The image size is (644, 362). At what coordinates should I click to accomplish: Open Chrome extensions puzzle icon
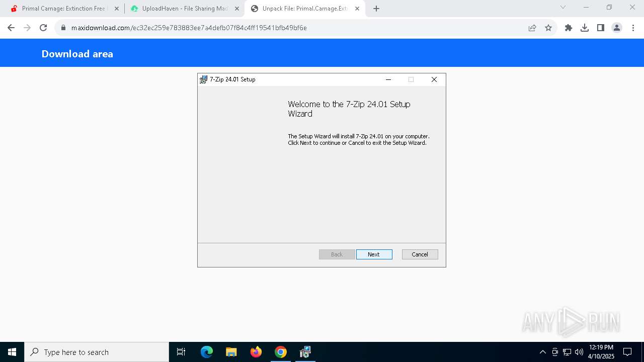569,28
